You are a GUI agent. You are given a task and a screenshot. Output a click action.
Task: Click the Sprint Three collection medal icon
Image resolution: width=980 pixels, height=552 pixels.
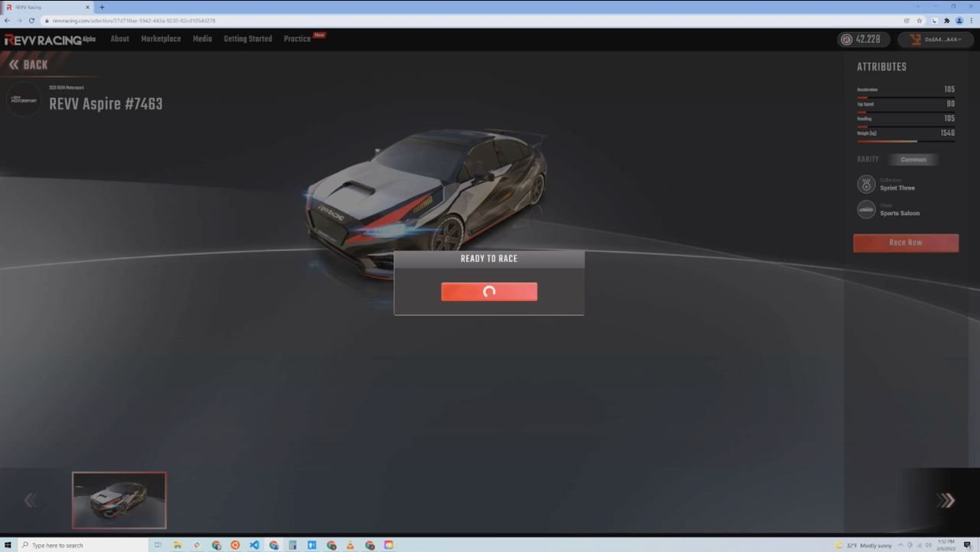[x=866, y=185]
